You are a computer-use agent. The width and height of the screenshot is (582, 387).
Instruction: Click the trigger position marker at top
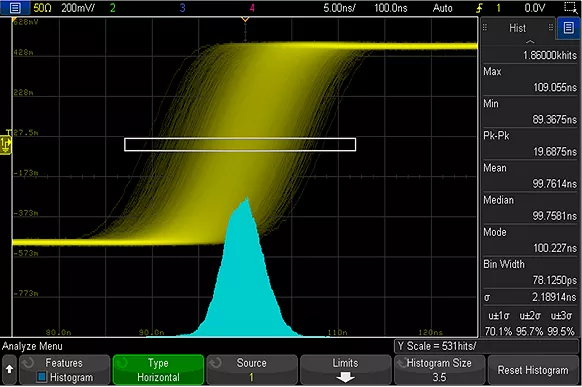(x=245, y=19)
